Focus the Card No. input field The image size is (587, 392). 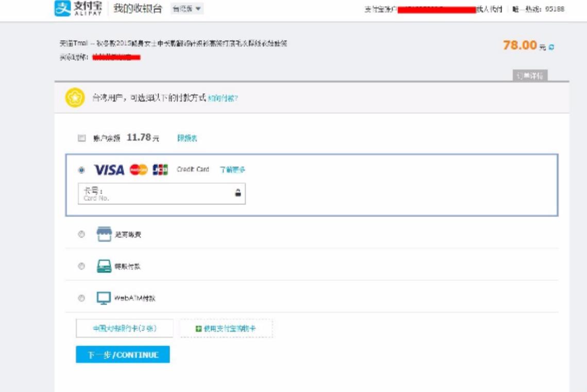(x=162, y=194)
